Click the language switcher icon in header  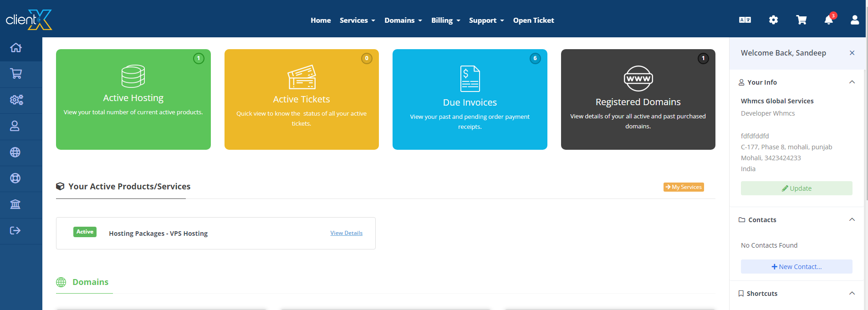coord(745,20)
